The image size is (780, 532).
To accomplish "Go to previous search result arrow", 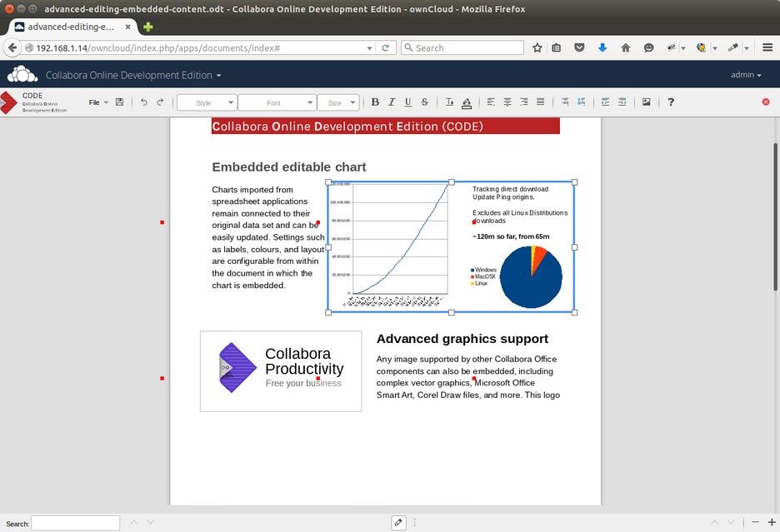I will [x=134, y=522].
